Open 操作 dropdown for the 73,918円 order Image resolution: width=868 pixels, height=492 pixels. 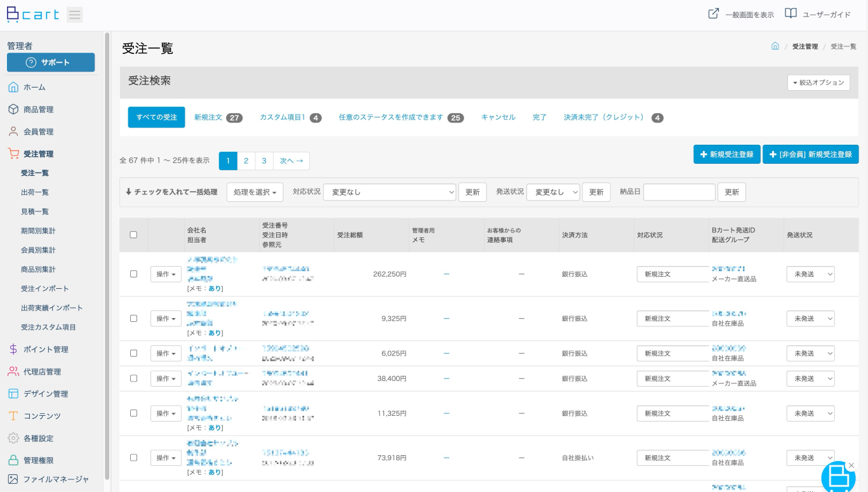[x=166, y=458]
